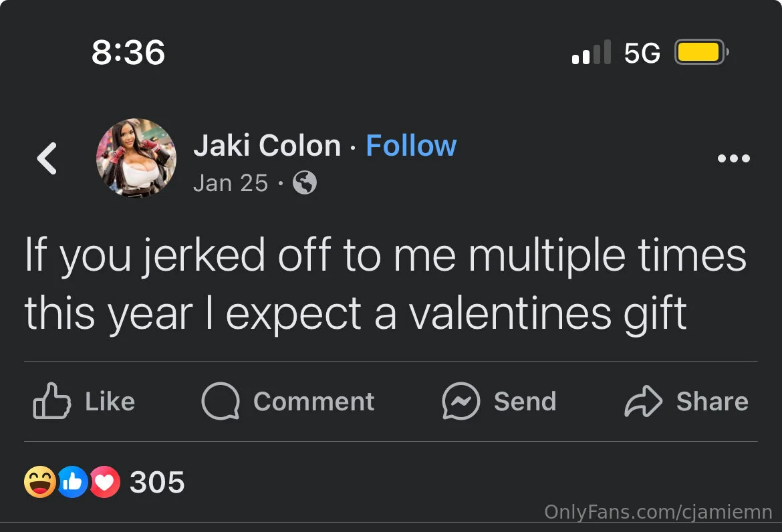
Task: Tap the Jan 25 post timestamp
Action: pos(230,182)
